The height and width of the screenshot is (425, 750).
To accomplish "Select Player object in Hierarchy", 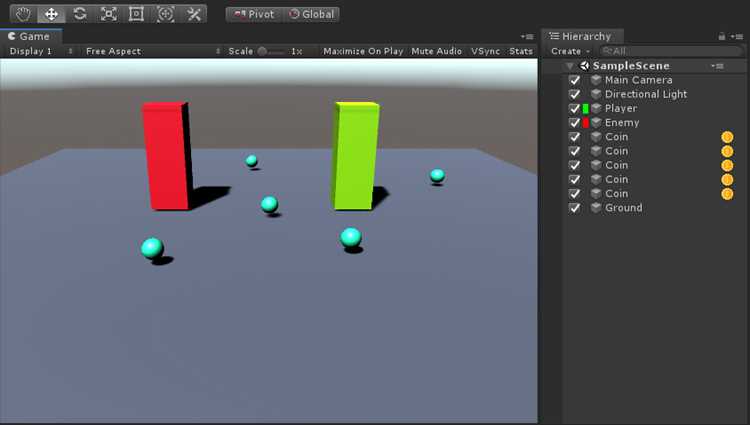I will 621,109.
